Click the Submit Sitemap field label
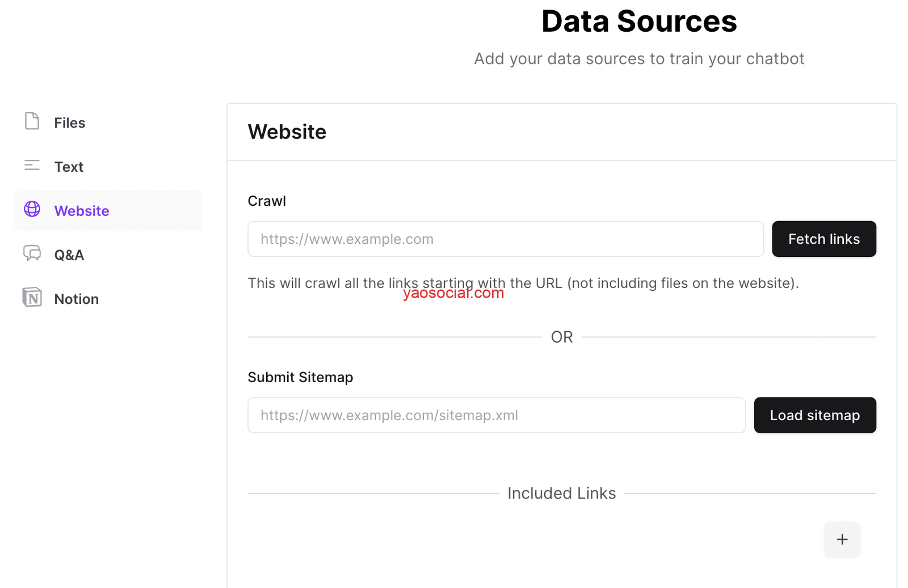Viewport: 908px width, 588px height. point(300,378)
